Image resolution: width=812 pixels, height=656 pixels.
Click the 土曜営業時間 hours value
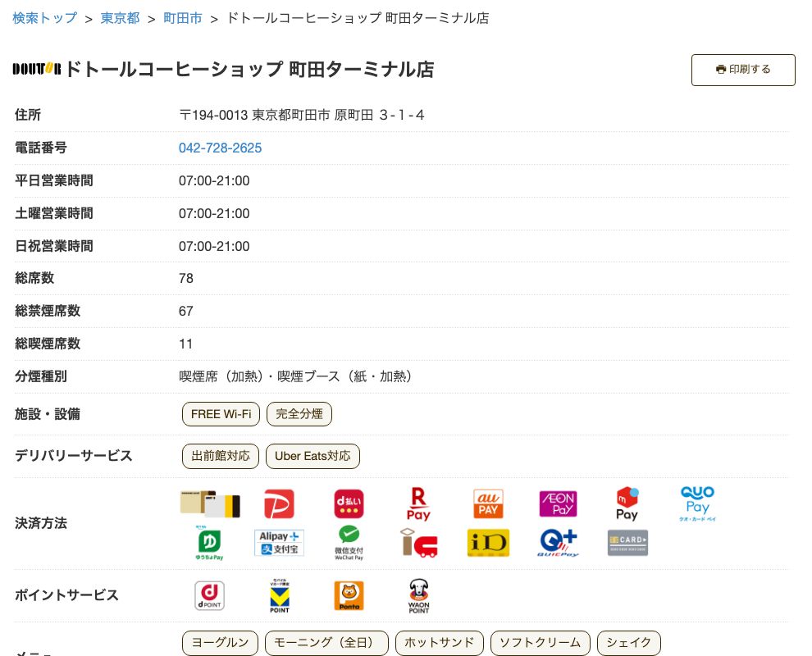point(214,213)
